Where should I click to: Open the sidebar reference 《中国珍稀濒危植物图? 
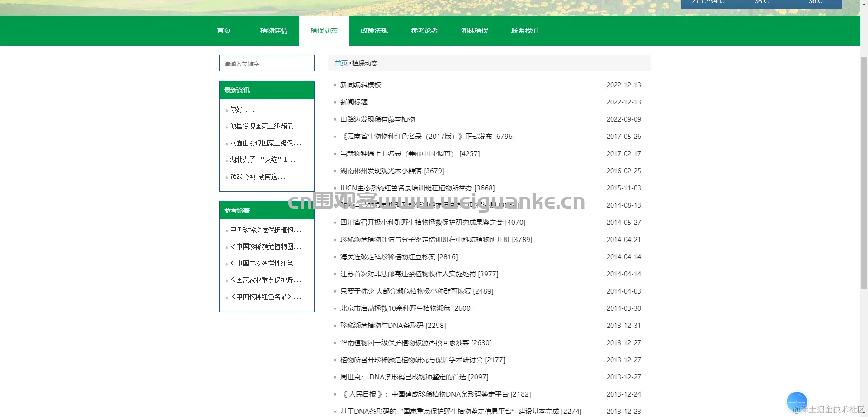pyautogui.click(x=265, y=247)
